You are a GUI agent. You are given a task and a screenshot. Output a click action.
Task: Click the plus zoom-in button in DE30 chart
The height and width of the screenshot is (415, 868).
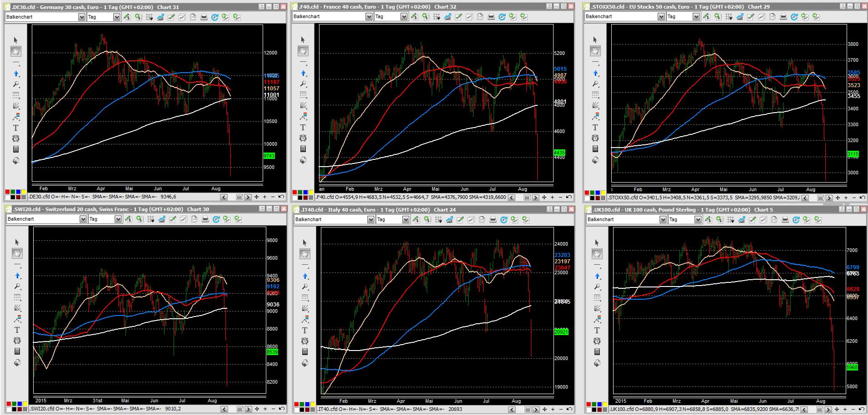[x=264, y=197]
